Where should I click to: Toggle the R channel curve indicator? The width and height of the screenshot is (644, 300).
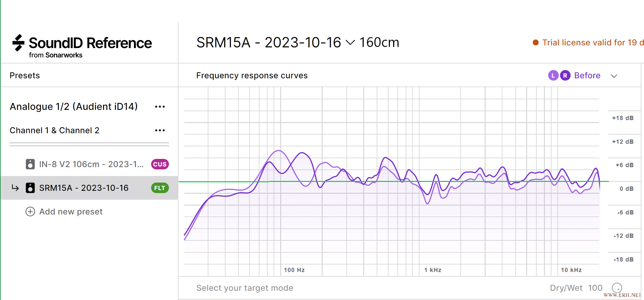tap(565, 75)
